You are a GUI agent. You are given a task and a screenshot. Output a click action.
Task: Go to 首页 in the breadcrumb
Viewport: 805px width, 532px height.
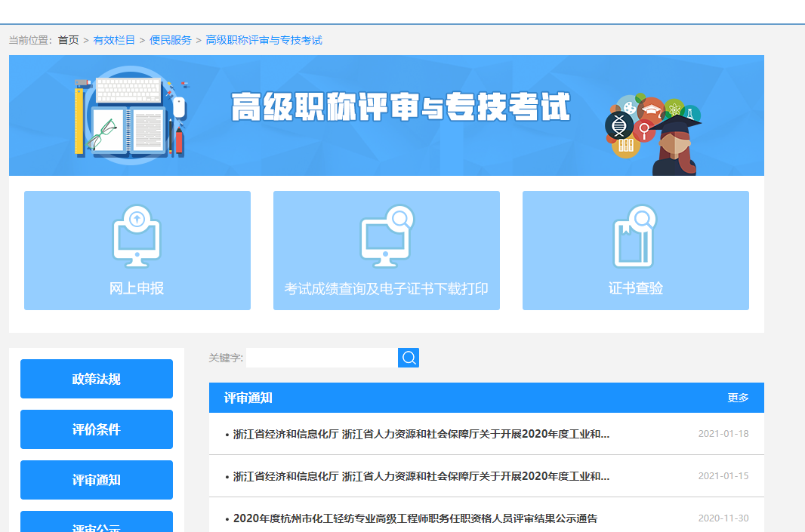click(69, 40)
